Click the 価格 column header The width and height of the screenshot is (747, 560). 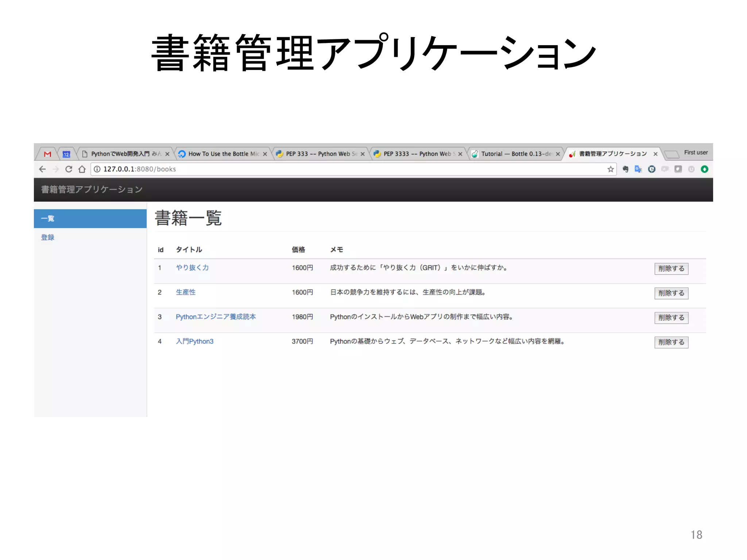(x=298, y=250)
